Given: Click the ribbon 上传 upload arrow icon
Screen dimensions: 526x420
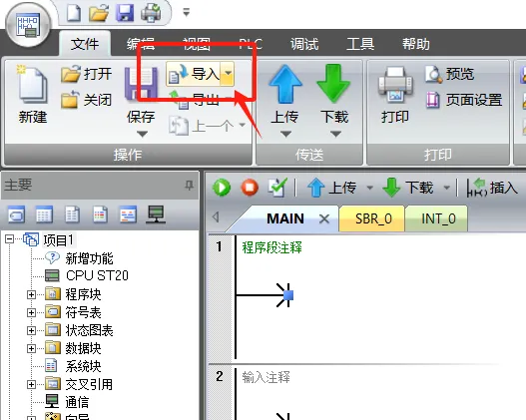Looking at the screenshot, I should click(x=285, y=84).
